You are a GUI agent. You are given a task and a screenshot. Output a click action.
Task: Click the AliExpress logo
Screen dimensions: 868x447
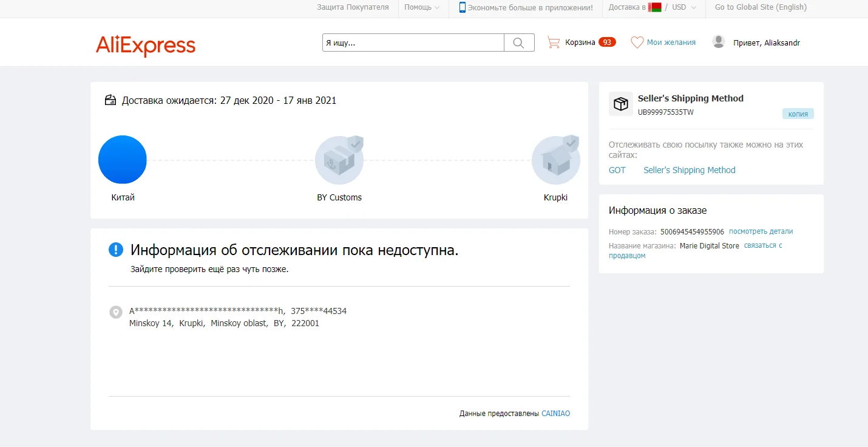pyautogui.click(x=146, y=46)
